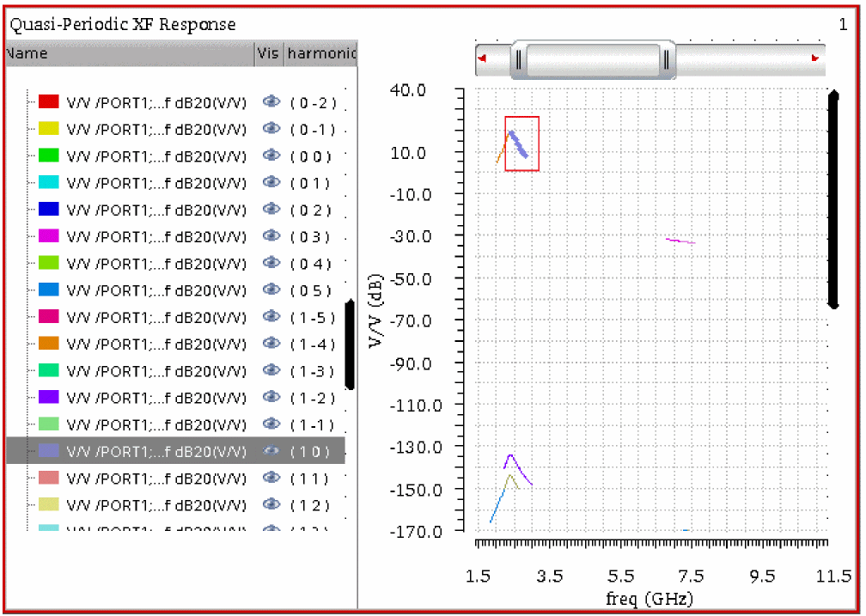Click the horizontal zoom slider thumb

pyautogui.click(x=593, y=59)
